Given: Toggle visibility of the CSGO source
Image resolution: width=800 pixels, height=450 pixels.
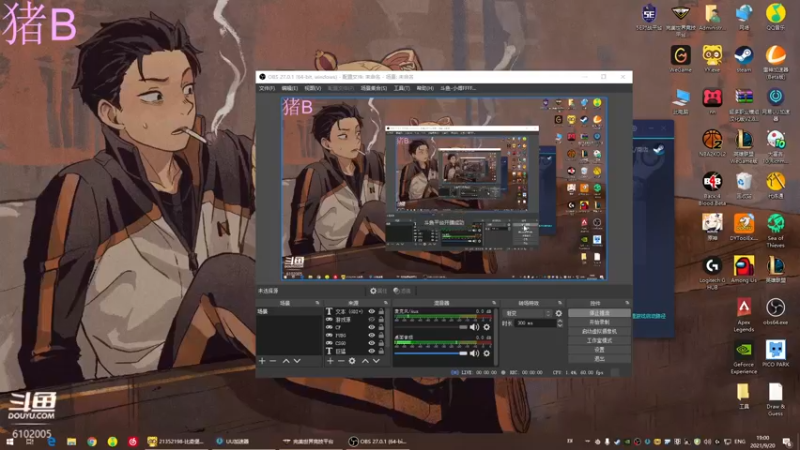Looking at the screenshot, I should tap(371, 343).
